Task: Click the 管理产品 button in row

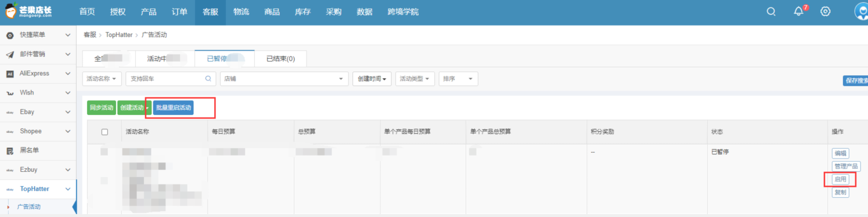Action: coord(846,167)
